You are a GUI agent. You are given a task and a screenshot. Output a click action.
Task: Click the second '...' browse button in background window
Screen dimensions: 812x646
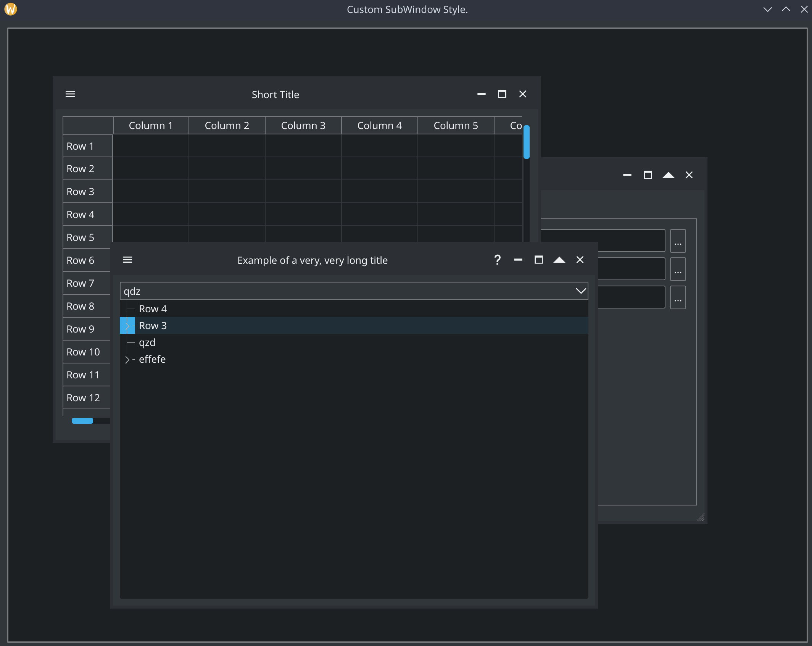[678, 269]
